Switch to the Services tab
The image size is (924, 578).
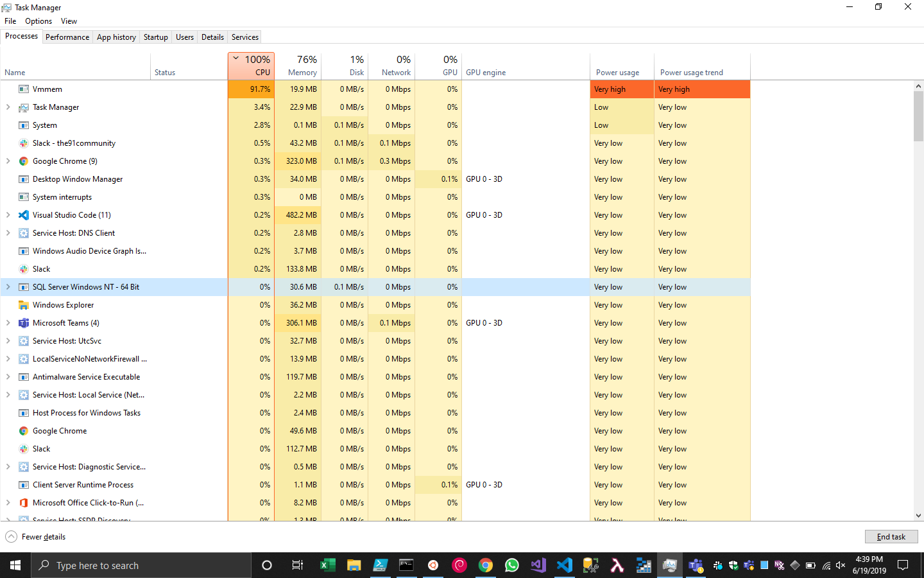click(x=245, y=37)
